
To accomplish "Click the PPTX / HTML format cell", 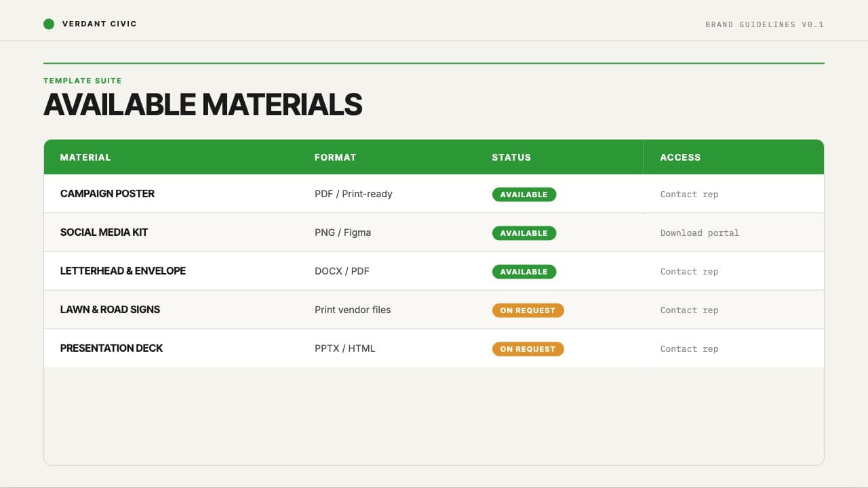I will click(344, 348).
